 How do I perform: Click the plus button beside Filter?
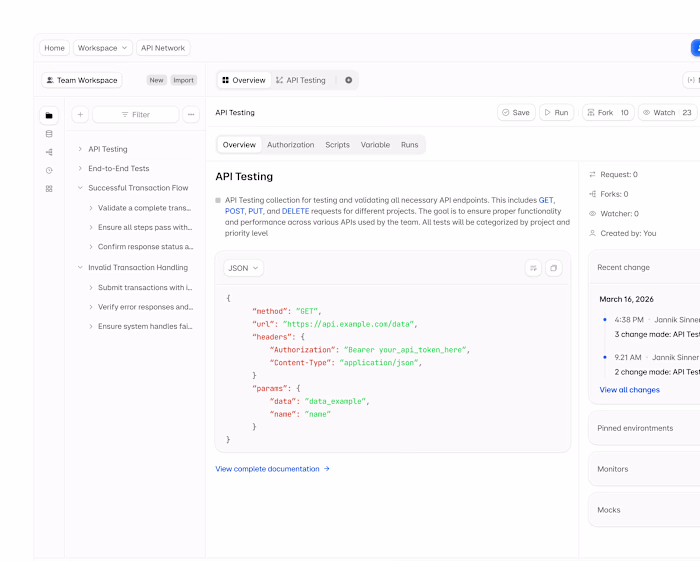click(80, 115)
